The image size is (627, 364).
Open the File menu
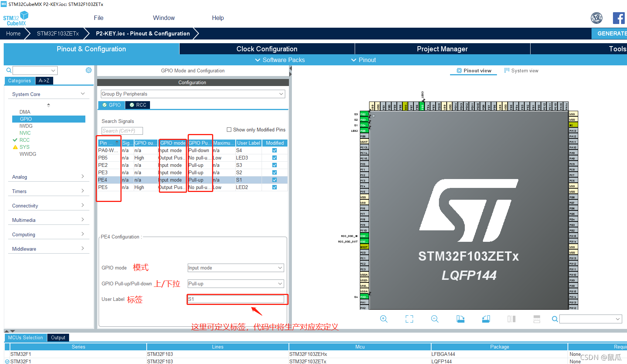[x=99, y=18]
